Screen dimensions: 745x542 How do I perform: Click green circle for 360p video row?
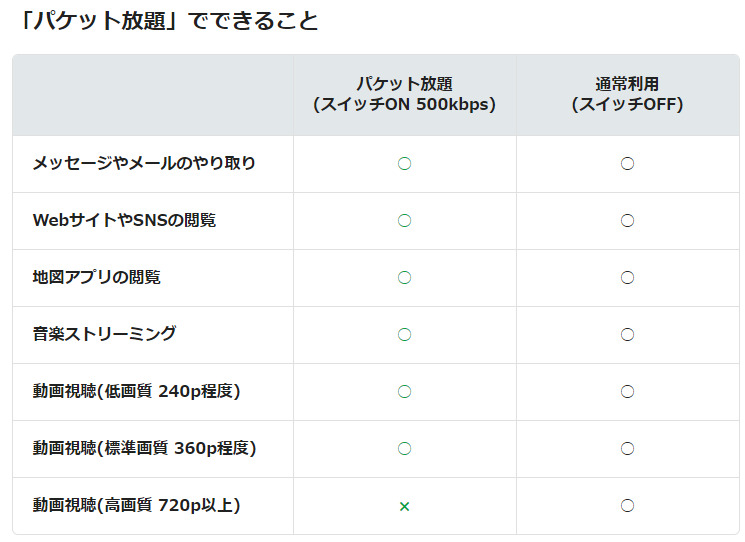coord(404,448)
